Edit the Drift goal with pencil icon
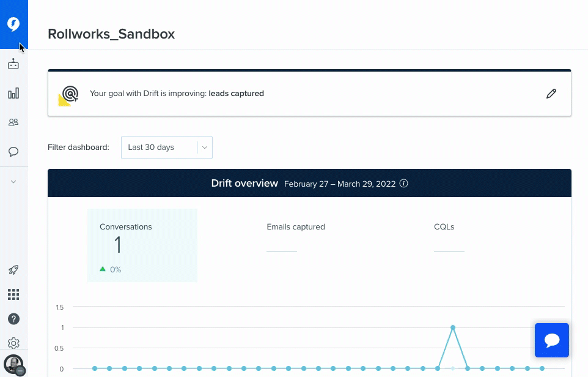The width and height of the screenshot is (588, 377). [x=551, y=94]
